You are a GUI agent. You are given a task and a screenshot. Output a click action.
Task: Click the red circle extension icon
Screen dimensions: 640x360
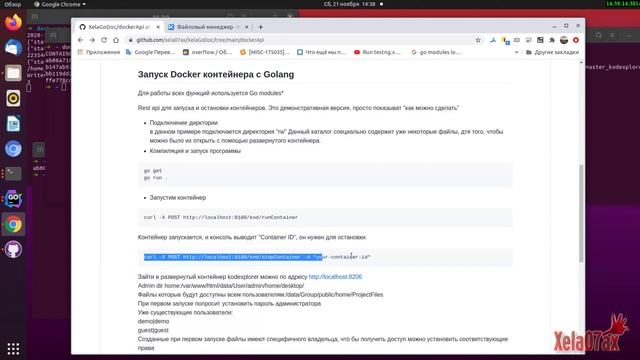tap(576, 40)
